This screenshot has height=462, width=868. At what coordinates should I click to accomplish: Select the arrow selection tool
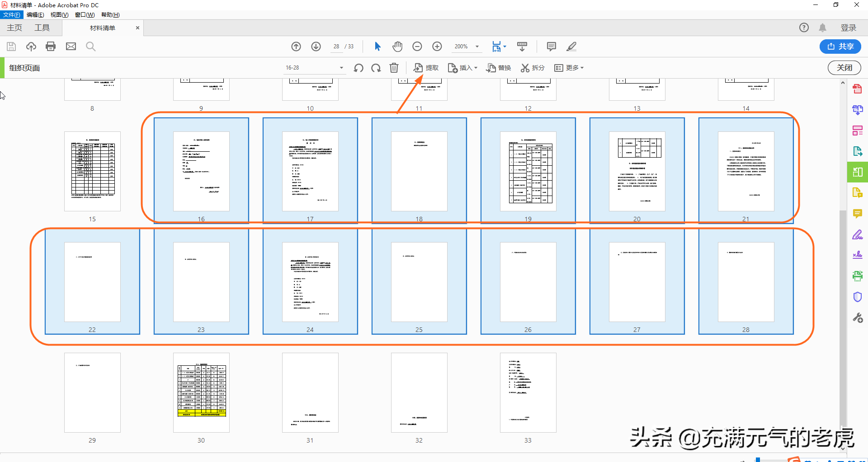click(378, 47)
